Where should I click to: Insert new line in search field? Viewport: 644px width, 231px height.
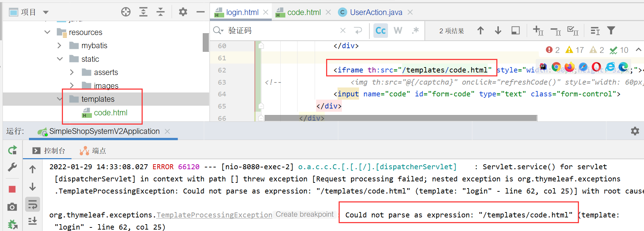tap(358, 31)
